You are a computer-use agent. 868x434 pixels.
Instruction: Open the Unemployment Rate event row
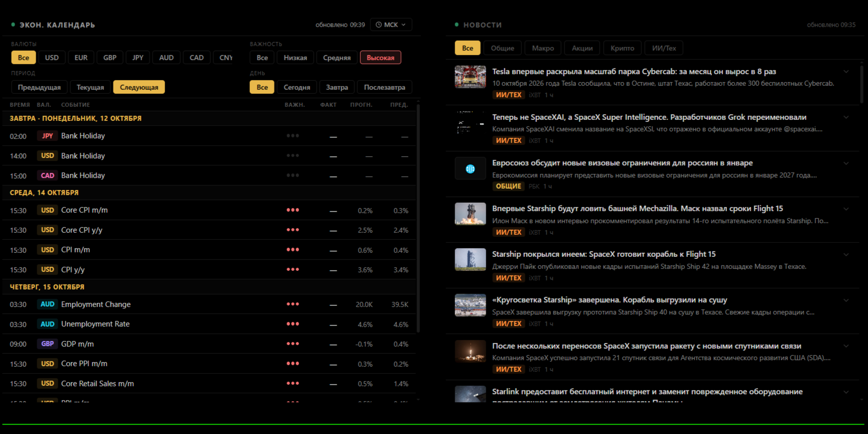(x=209, y=324)
